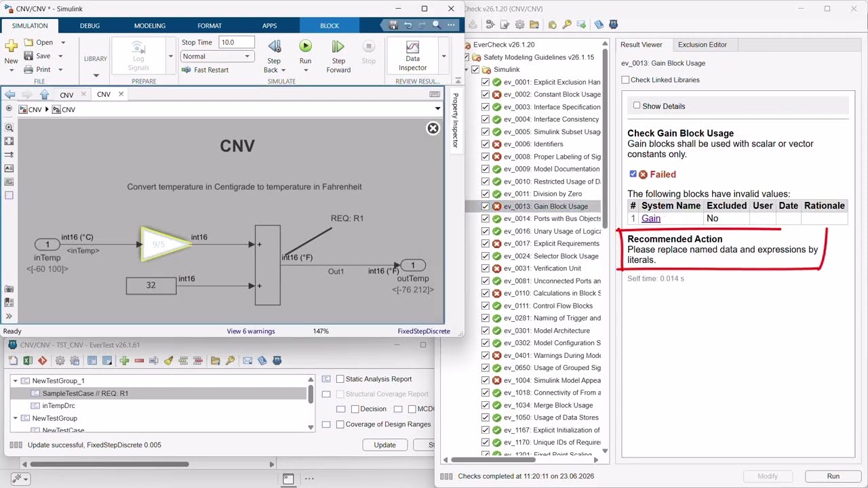Open the model path breadcrumb dropdown arrow
The width and height of the screenshot is (868, 488).
[x=437, y=108]
